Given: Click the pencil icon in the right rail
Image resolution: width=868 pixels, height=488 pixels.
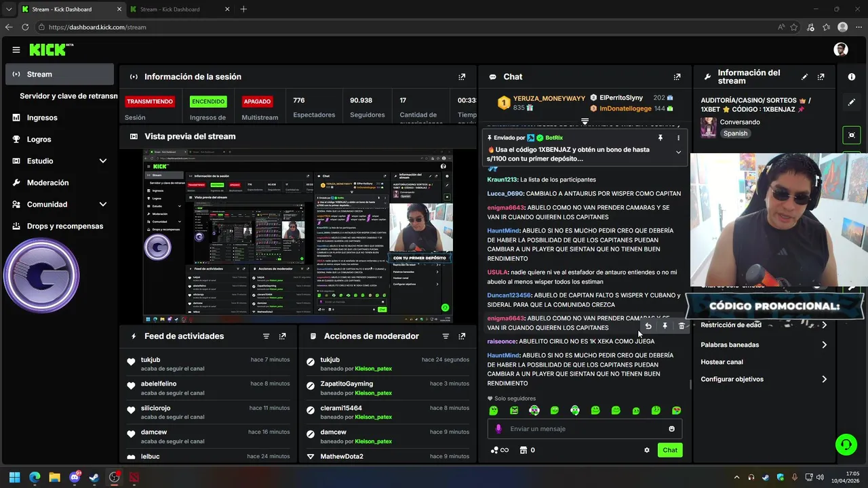Looking at the screenshot, I should [x=852, y=102].
